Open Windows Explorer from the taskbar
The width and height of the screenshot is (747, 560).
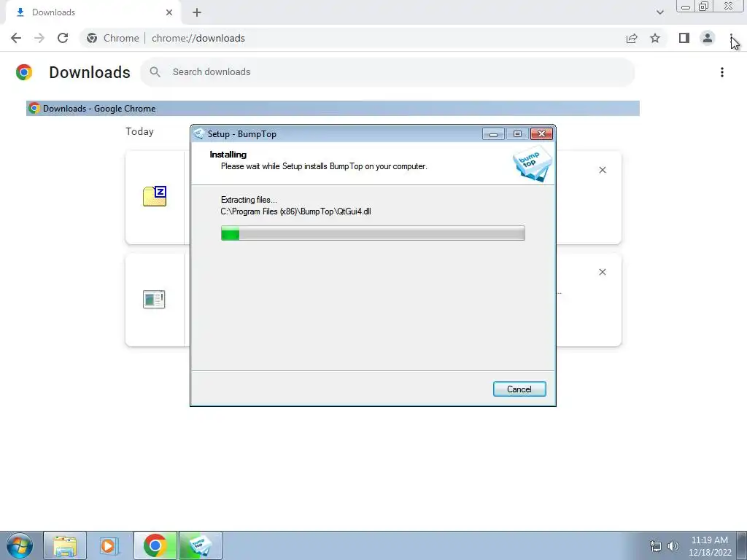point(65,545)
